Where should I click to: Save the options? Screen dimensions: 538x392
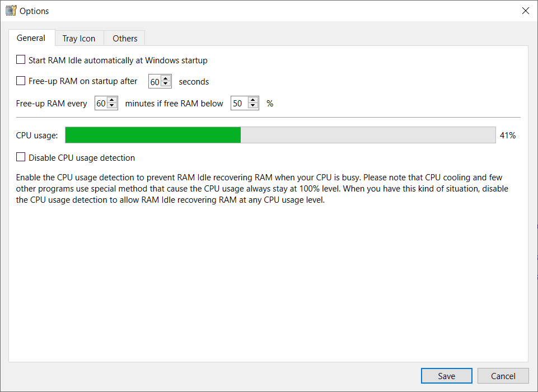coord(446,376)
